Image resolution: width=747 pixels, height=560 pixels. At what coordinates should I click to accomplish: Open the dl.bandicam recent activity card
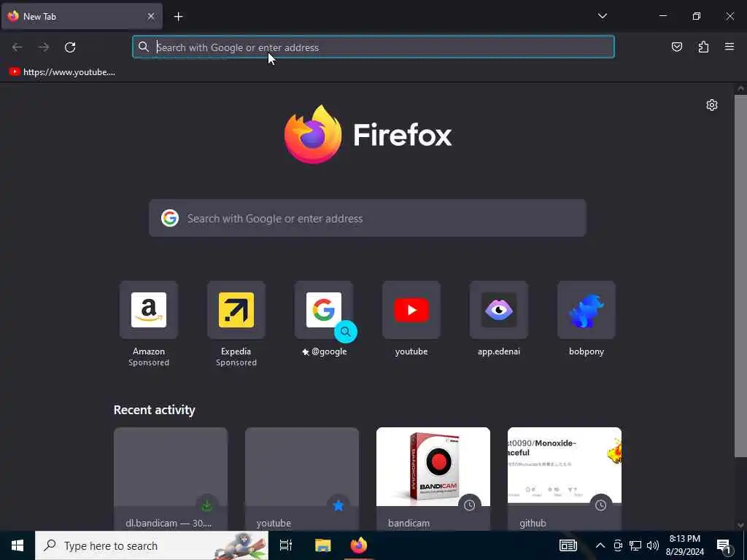point(171,478)
